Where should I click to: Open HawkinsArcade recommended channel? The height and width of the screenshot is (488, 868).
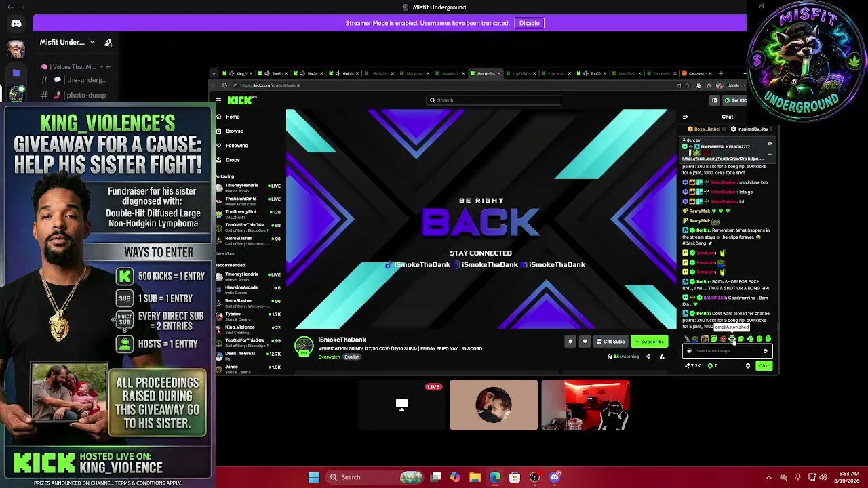tap(248, 289)
